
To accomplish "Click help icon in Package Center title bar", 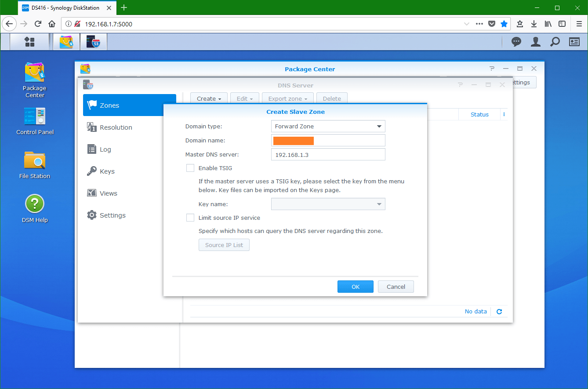I will pyautogui.click(x=492, y=69).
